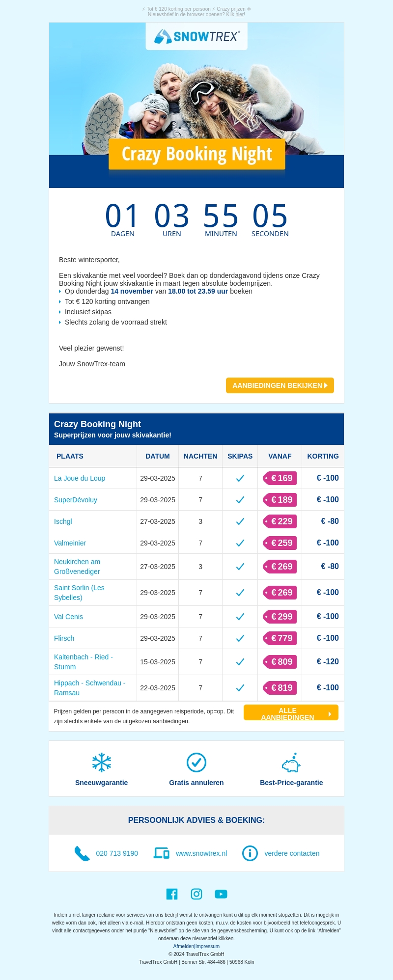Image resolution: width=393 pixels, height=980 pixels.
Task: Click the Afmelden unsubscribe link
Action: click(x=184, y=946)
